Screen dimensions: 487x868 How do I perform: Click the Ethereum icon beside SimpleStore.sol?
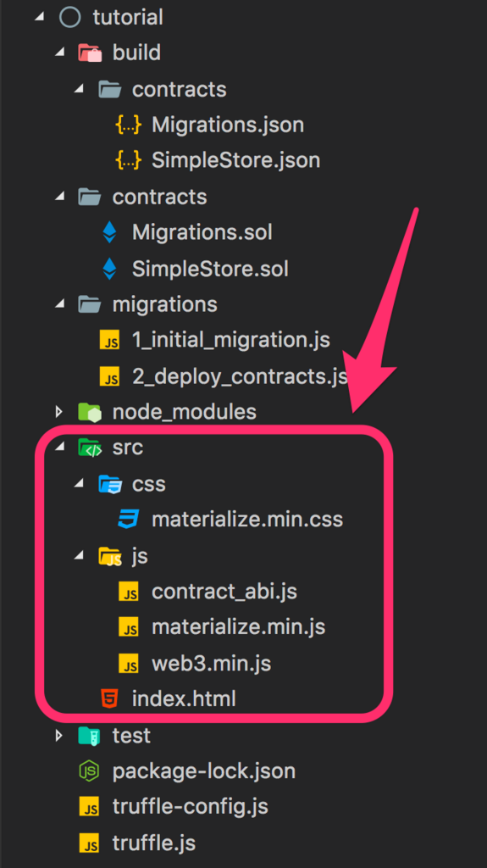109,269
